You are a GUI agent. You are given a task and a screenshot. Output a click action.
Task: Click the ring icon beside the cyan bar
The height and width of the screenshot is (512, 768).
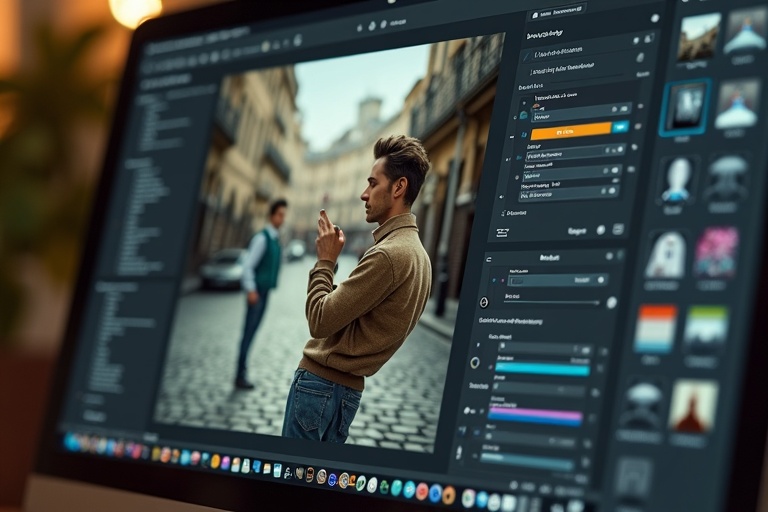click(475, 362)
